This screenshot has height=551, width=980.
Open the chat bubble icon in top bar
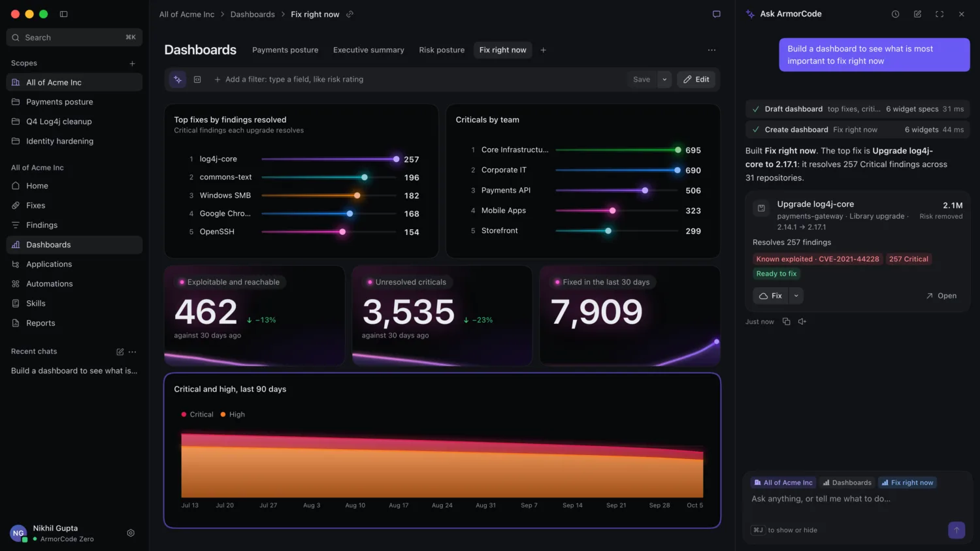tap(716, 14)
